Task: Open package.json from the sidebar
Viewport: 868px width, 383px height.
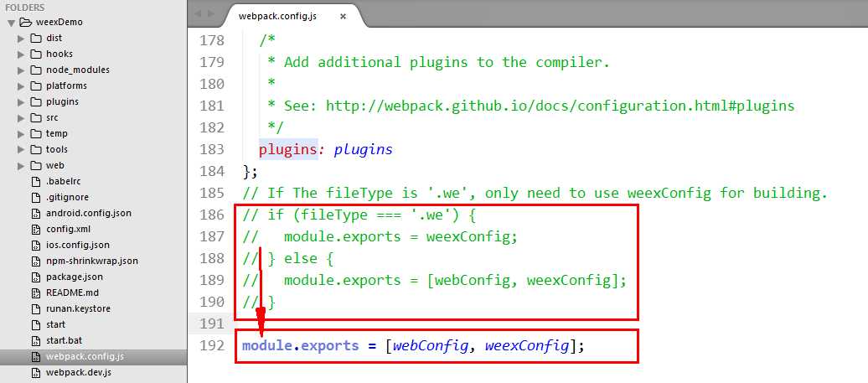Action: pos(75,277)
